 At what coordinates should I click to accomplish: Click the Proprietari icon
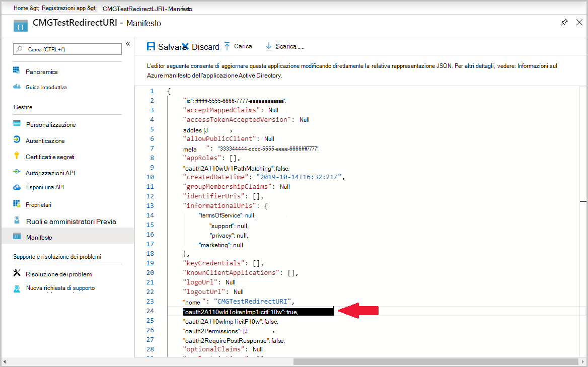click(x=17, y=203)
